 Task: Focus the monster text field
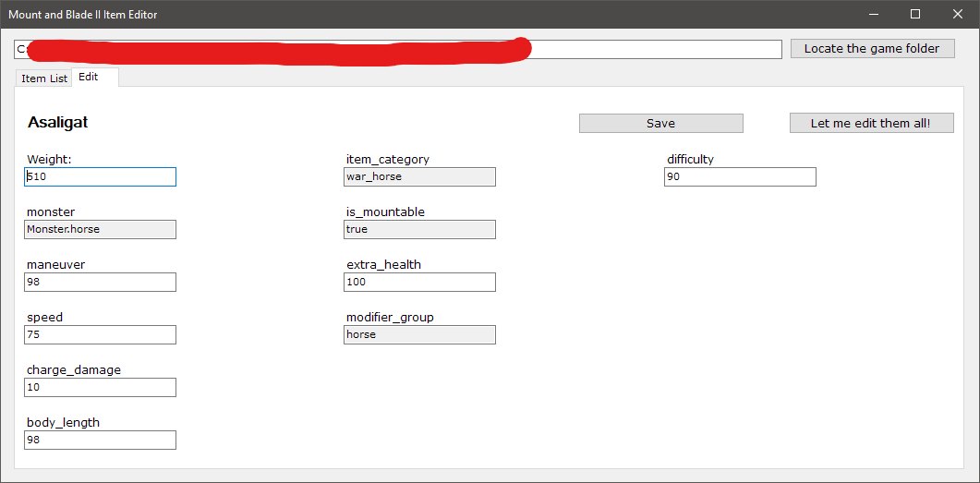pyautogui.click(x=101, y=229)
